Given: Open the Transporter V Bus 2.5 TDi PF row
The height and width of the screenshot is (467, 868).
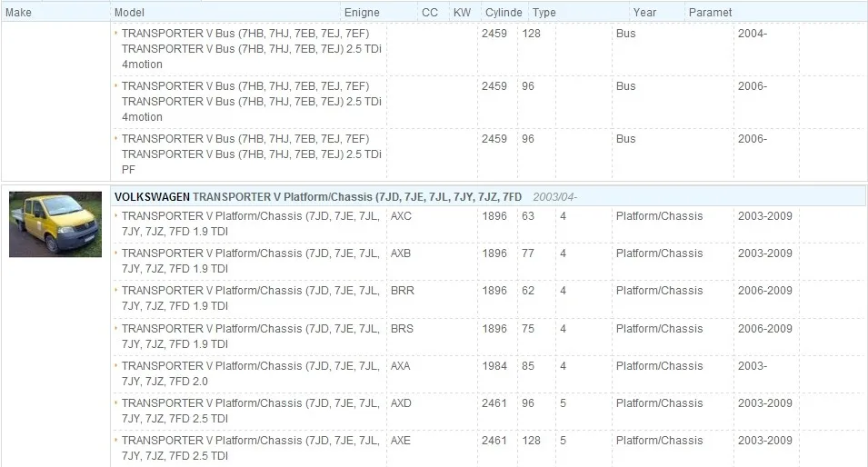Looking at the screenshot, I should click(252, 154).
